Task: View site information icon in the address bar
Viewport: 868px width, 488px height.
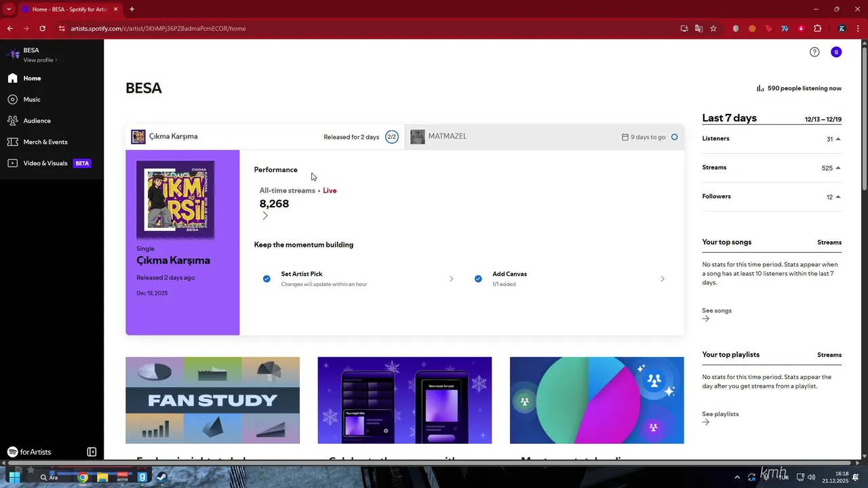Action: coord(61,28)
